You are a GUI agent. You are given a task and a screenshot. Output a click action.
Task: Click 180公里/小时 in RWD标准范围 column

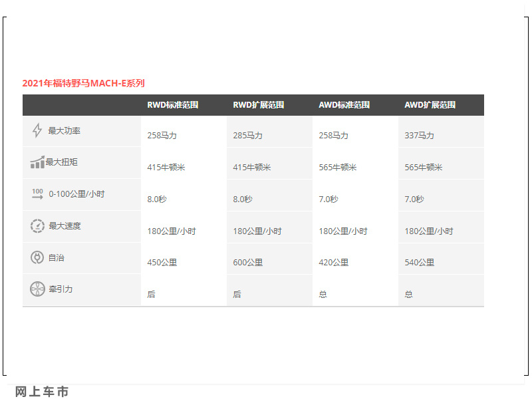(x=172, y=231)
